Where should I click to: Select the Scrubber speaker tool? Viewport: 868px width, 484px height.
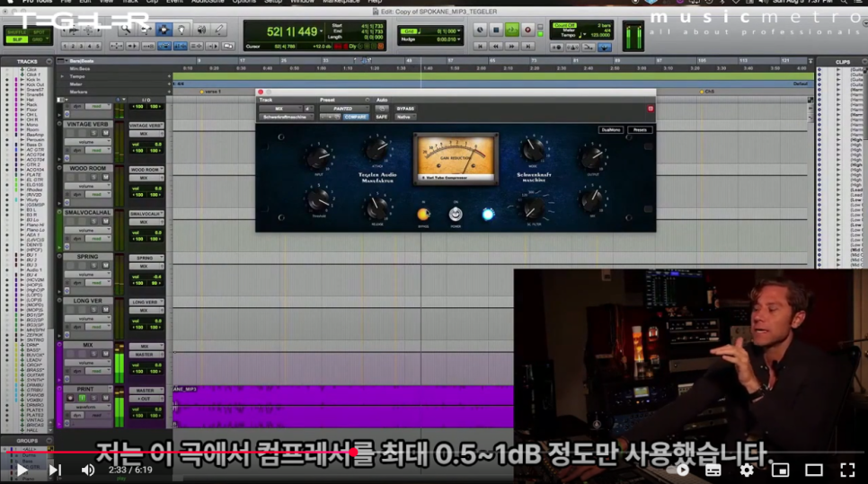tap(200, 30)
